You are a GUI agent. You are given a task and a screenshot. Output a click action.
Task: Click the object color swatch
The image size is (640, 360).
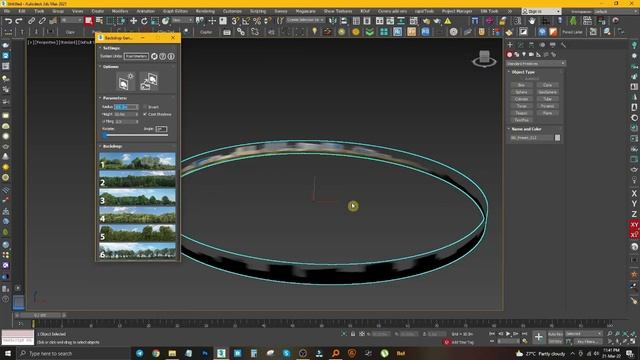click(558, 138)
